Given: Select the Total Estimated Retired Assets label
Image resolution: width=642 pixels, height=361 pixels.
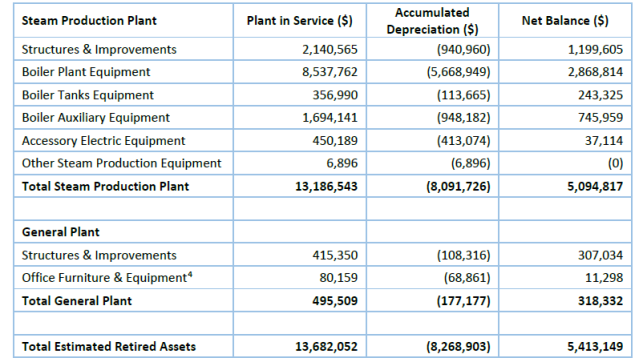Looking at the screenshot, I should pyautogui.click(x=109, y=347).
